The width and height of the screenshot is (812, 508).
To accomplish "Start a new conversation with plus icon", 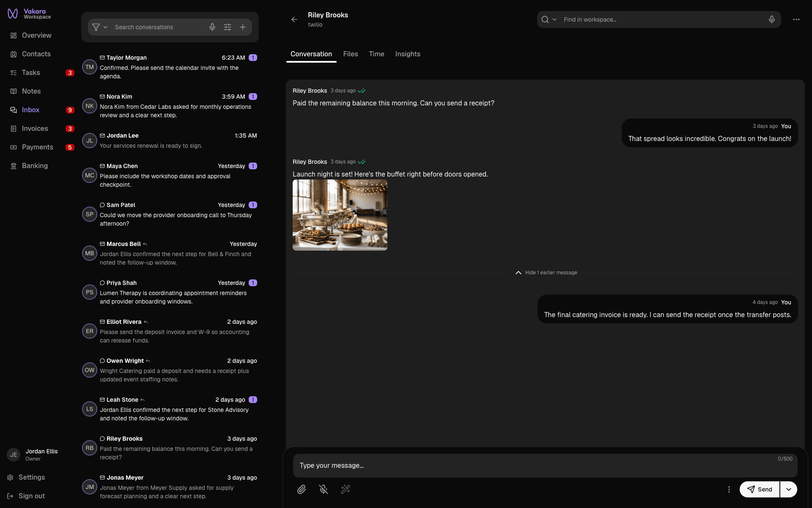I will [243, 27].
